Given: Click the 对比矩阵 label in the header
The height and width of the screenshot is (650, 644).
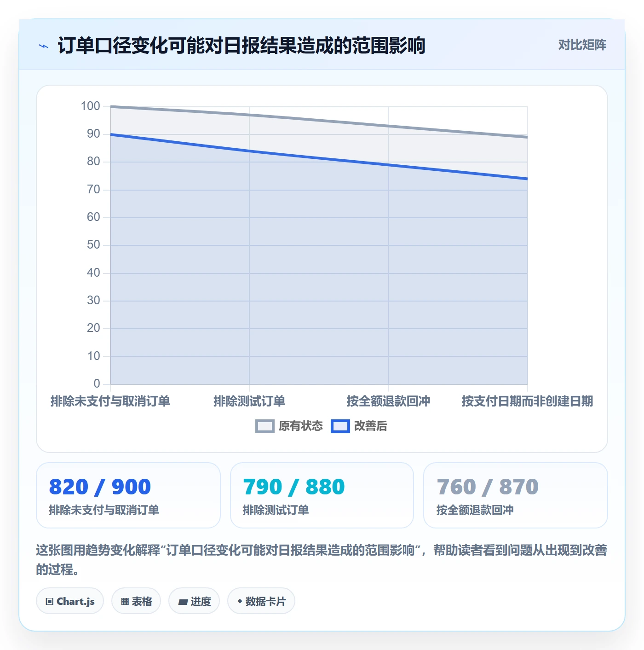Looking at the screenshot, I should tap(582, 45).
